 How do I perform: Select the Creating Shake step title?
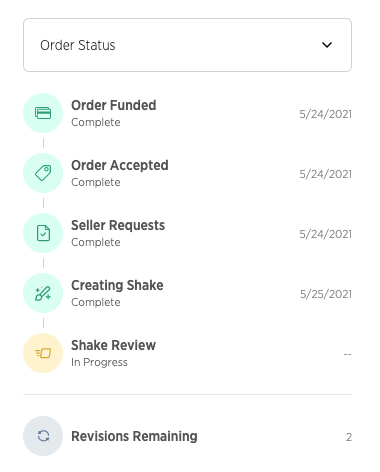(117, 285)
